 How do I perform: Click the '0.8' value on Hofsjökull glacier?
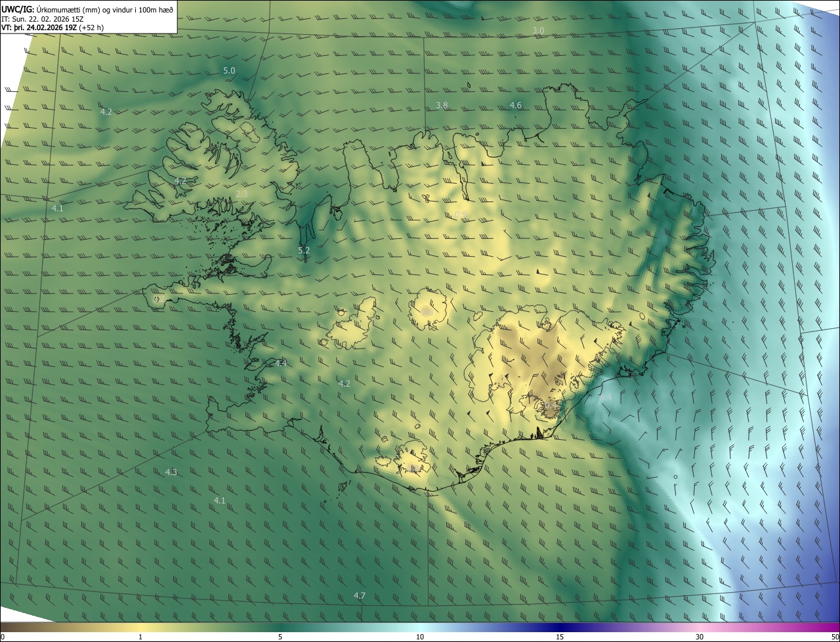427,312
